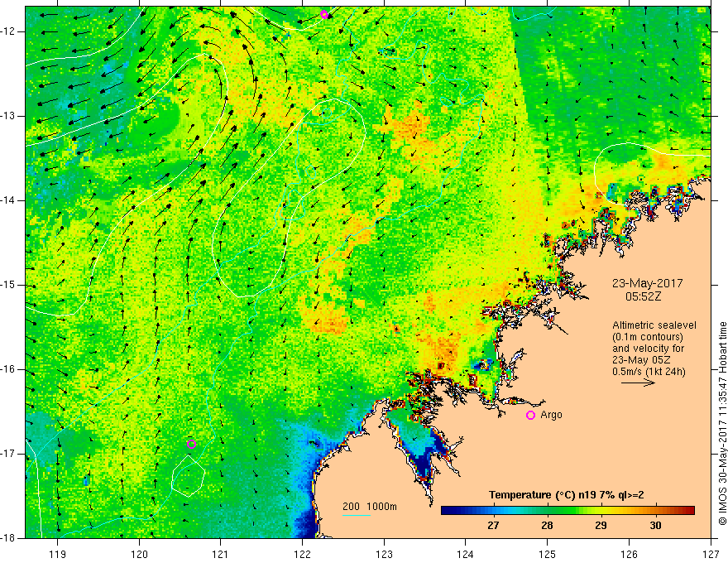
Task: Click the '05:52Z' time text
Action: pos(643,296)
